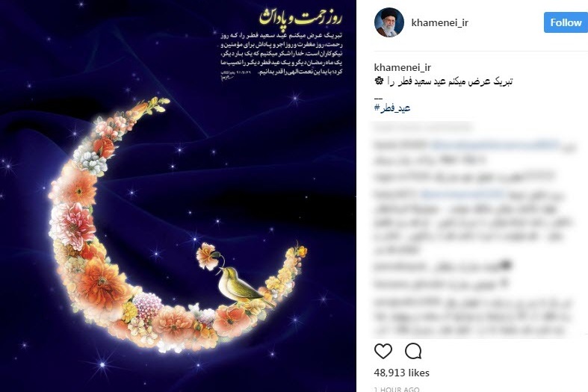
Task: Click the pink flower in the bird's beak
Action: (207, 256)
